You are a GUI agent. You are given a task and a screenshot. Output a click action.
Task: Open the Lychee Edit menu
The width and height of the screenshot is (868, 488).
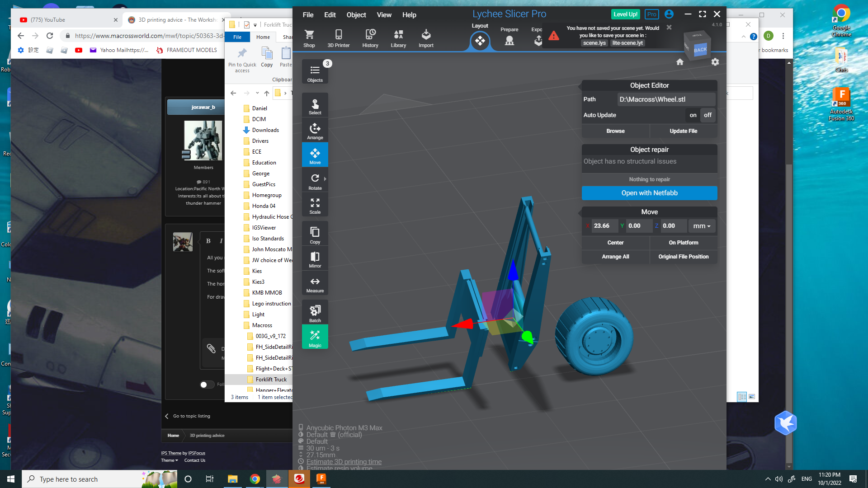click(x=330, y=15)
